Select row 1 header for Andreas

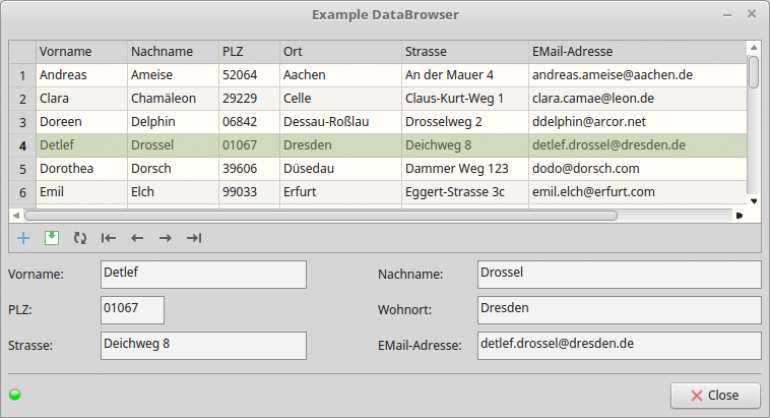[22, 75]
